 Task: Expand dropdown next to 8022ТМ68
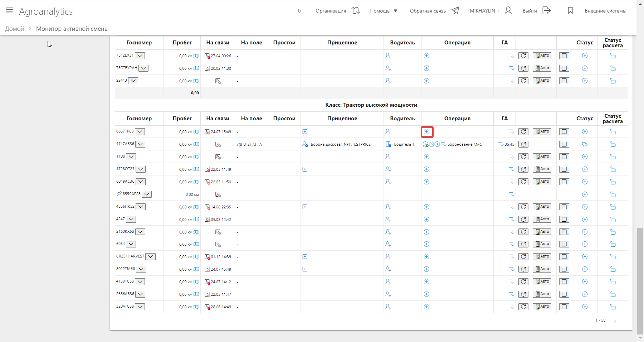(x=141, y=269)
